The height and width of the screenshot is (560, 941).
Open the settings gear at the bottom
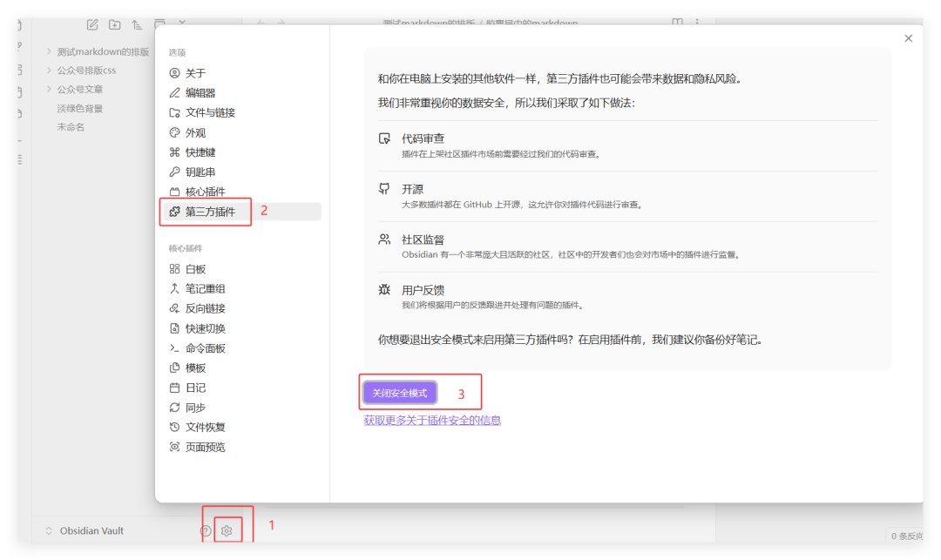tap(227, 530)
